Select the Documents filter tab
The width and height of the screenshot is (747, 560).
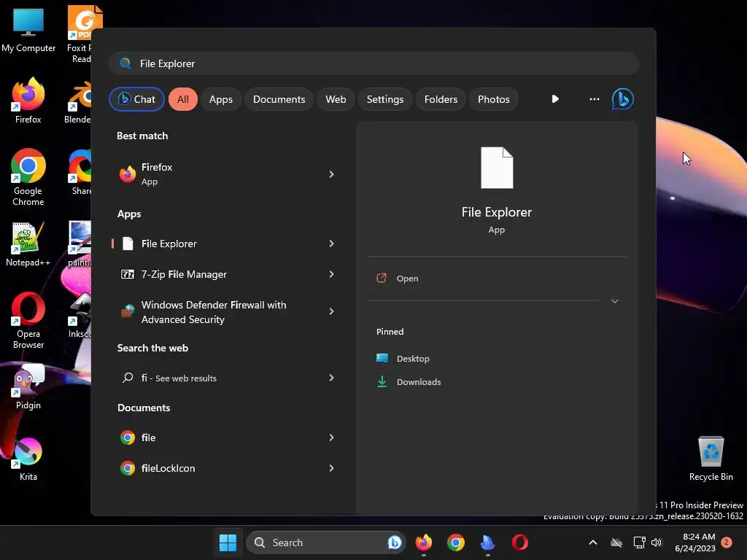tap(279, 99)
